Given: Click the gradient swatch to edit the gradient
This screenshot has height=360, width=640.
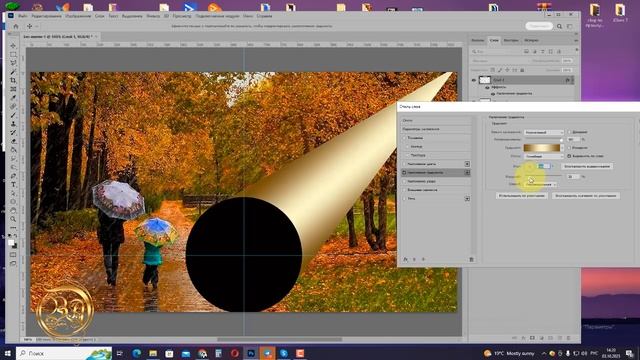Looking at the screenshot, I should point(542,148).
